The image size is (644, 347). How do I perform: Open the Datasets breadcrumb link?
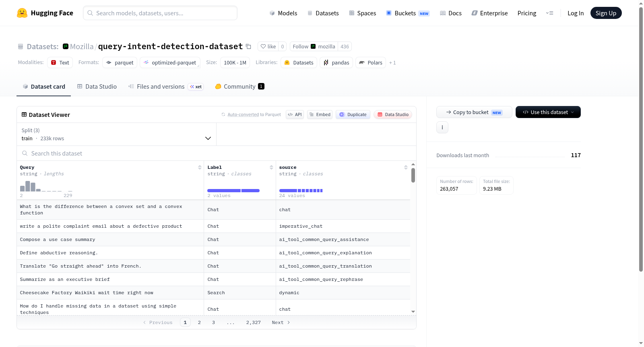click(43, 46)
